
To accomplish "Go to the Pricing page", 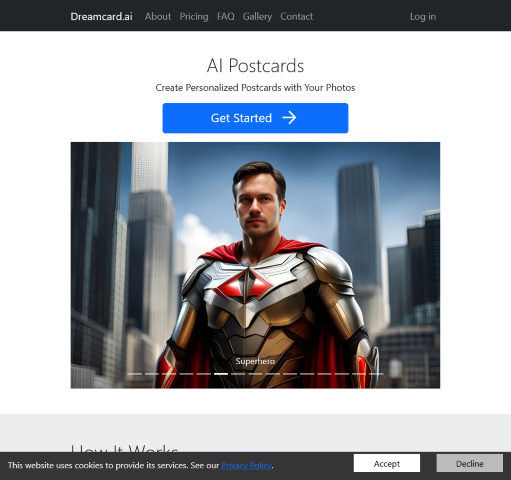I will click(194, 16).
